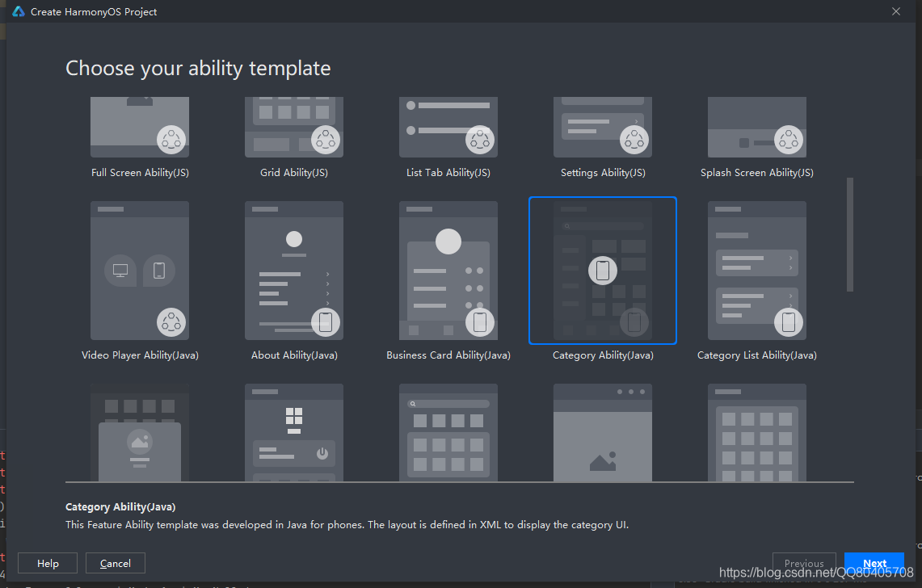The image size is (922, 588).
Task: Click the Grid Ability(JS) label
Action: coord(294,173)
